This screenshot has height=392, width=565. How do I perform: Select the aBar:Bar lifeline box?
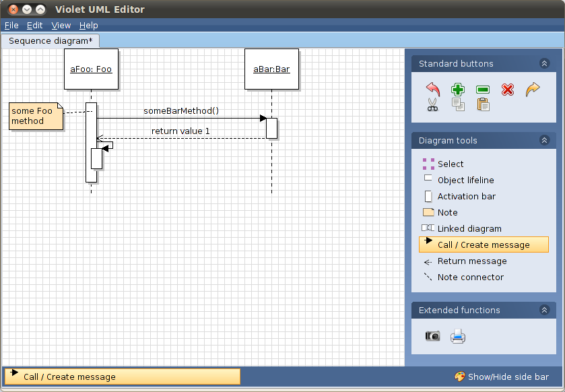[x=271, y=69]
